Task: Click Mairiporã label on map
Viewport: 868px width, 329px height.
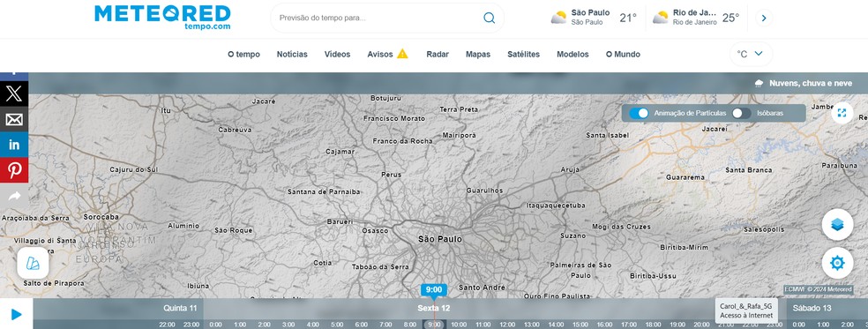Action: coord(459,135)
